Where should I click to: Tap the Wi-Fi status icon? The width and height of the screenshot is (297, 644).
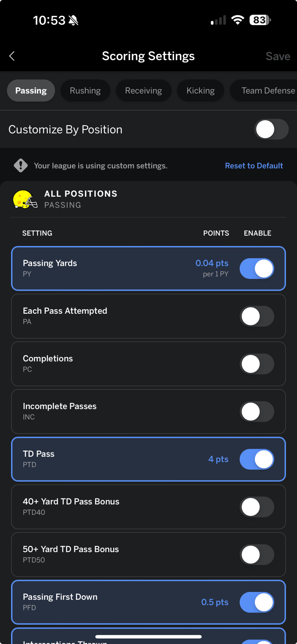pyautogui.click(x=238, y=20)
